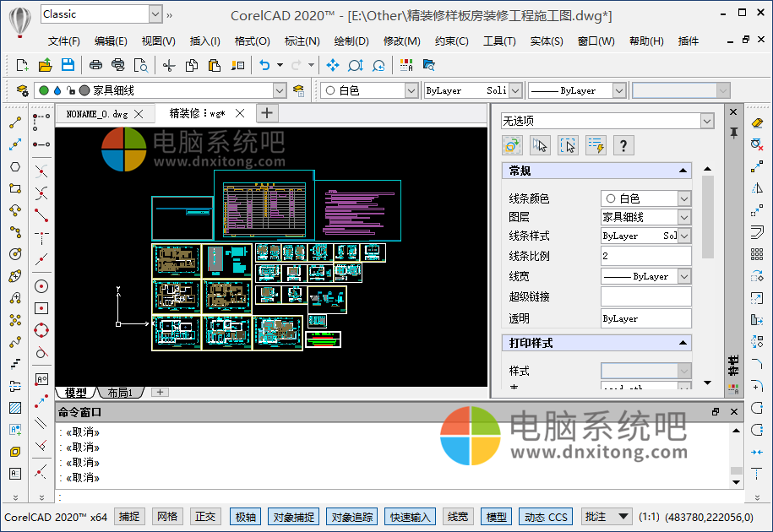Save the drawing with the disk icon

tap(68, 65)
